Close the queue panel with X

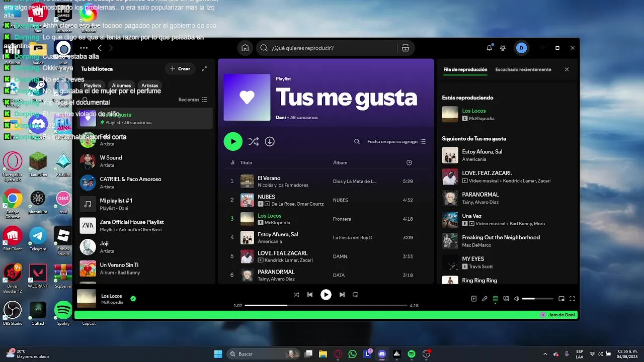coord(567,69)
